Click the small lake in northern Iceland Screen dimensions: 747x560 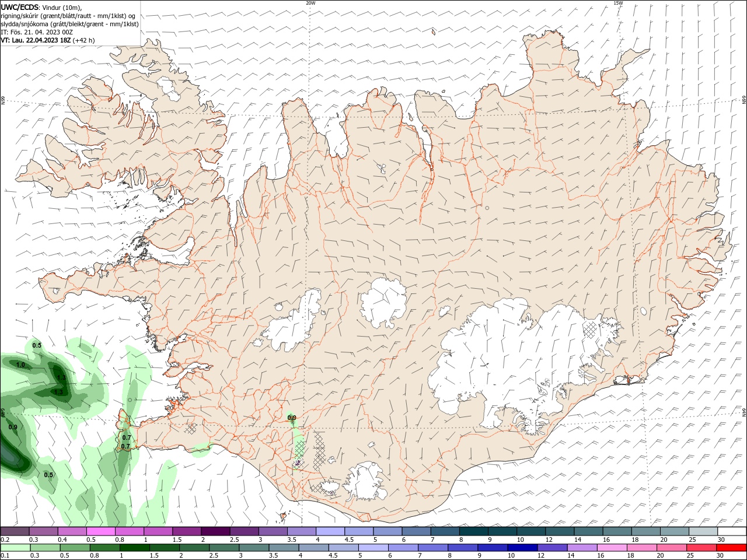pos(381,169)
